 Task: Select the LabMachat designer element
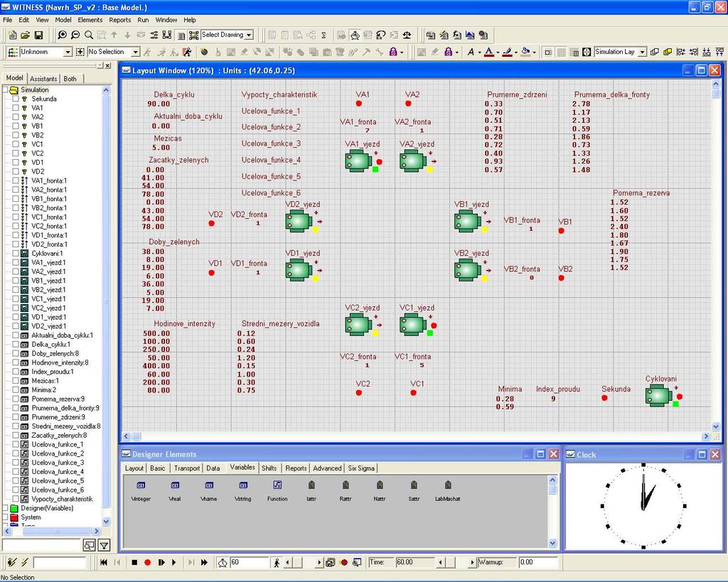pos(448,485)
